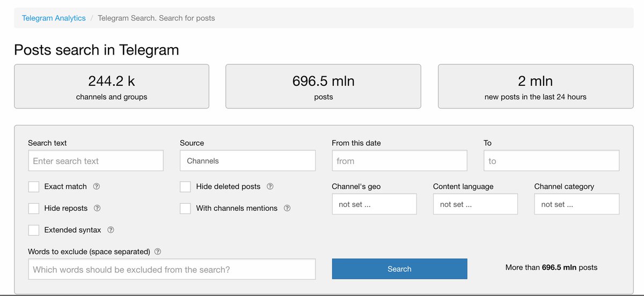
Task: Click the Words to exclude input field
Action: 172,269
